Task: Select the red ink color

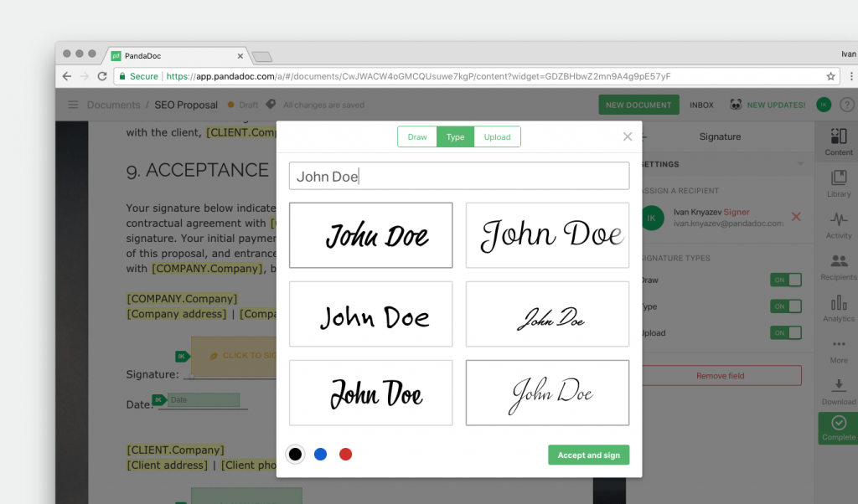Action: pyautogui.click(x=345, y=455)
